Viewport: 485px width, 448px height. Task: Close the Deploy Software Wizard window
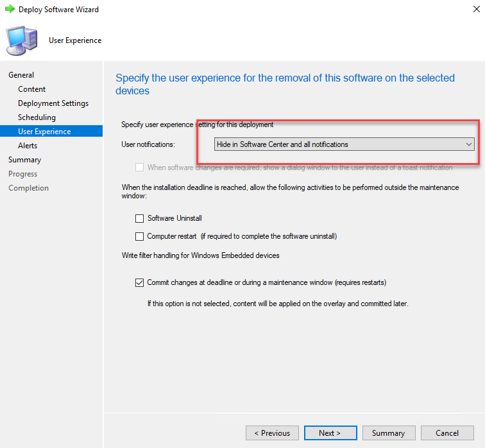pos(476,9)
